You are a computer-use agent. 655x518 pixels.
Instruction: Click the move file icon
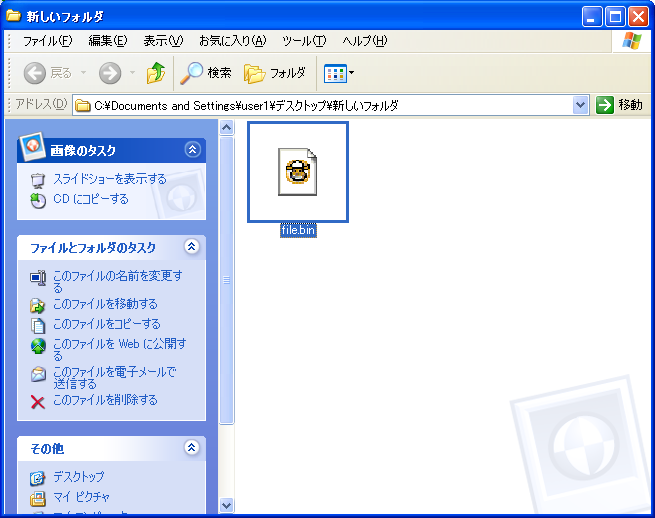(x=38, y=306)
